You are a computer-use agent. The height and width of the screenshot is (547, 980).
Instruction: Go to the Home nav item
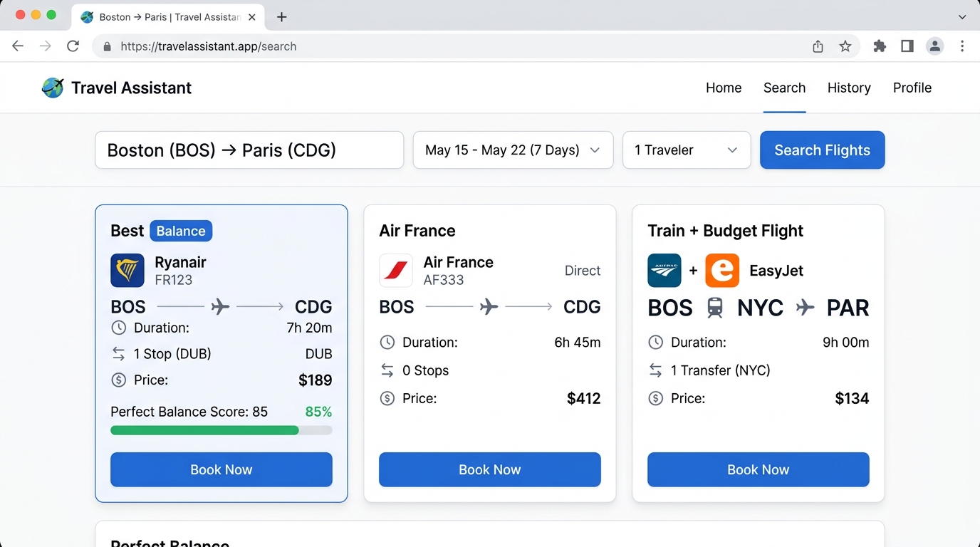(x=724, y=88)
